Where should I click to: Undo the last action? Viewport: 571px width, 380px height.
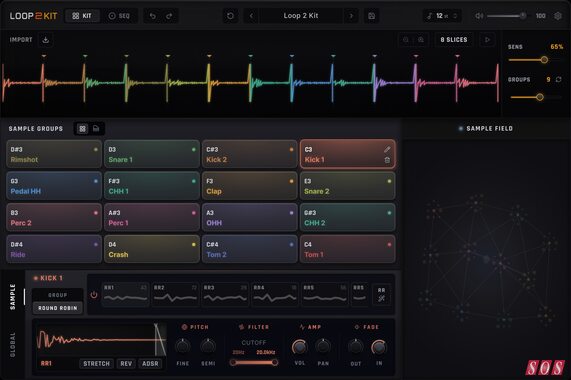153,16
